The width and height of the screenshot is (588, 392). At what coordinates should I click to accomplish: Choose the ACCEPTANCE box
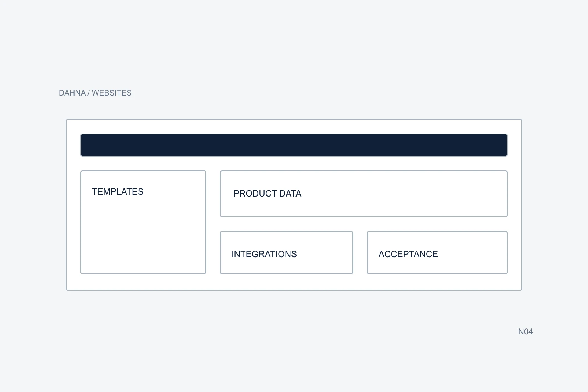tap(437, 252)
